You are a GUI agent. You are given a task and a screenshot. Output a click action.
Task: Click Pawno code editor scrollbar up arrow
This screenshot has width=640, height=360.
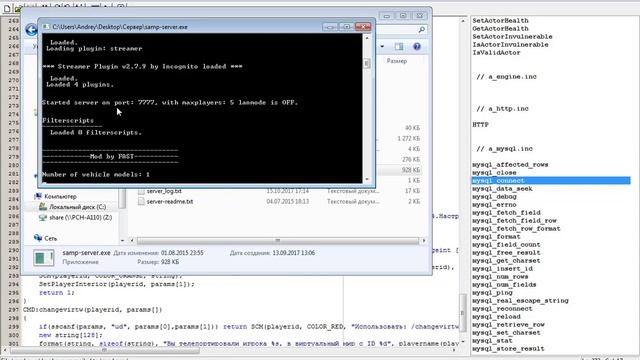coord(462,20)
